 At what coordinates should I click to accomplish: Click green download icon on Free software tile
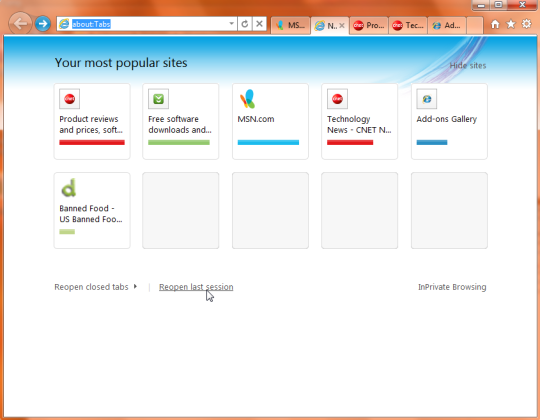click(158, 99)
